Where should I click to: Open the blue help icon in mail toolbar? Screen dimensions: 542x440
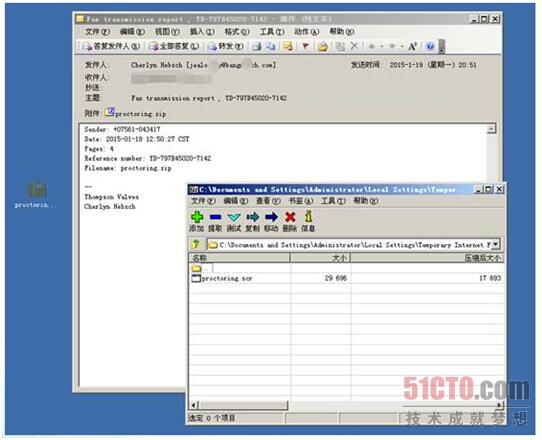430,46
